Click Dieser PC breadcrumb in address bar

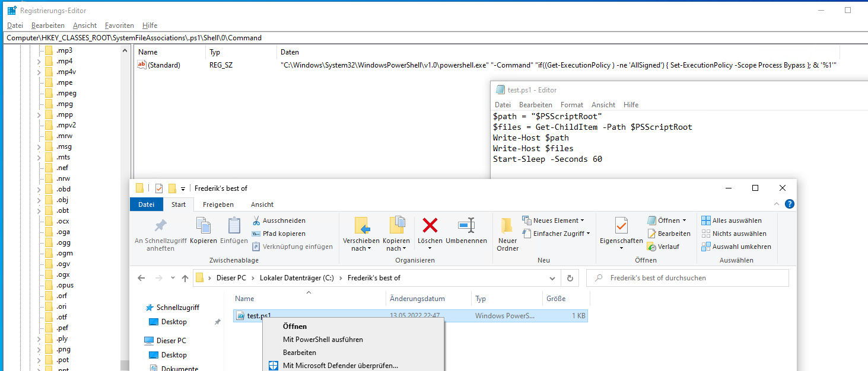point(232,277)
